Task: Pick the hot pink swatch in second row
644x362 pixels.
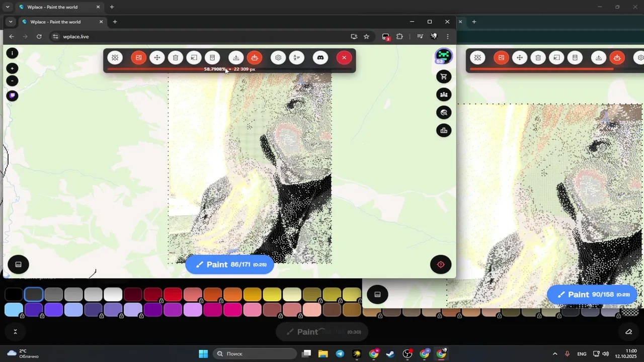Action: 232,310
